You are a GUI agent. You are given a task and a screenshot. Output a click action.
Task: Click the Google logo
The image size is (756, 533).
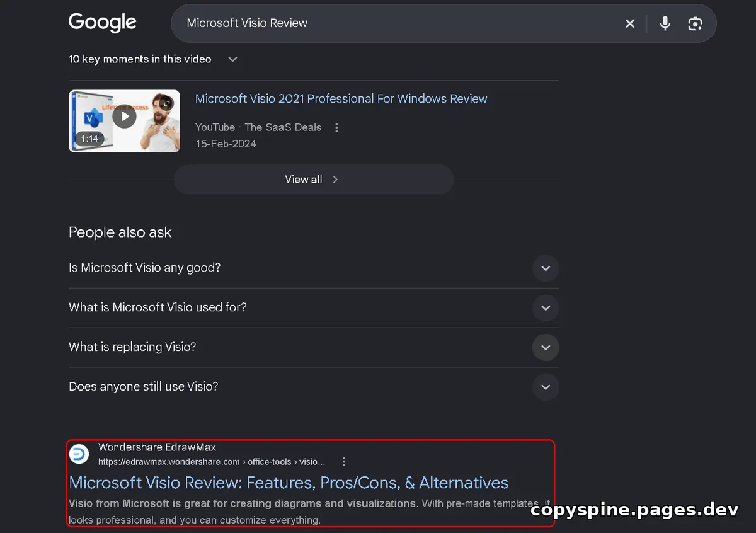click(103, 23)
